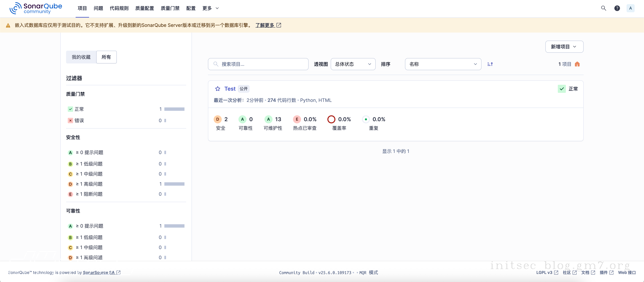Open the Test project link
Image resolution: width=644 pixels, height=282 pixels.
tap(230, 89)
